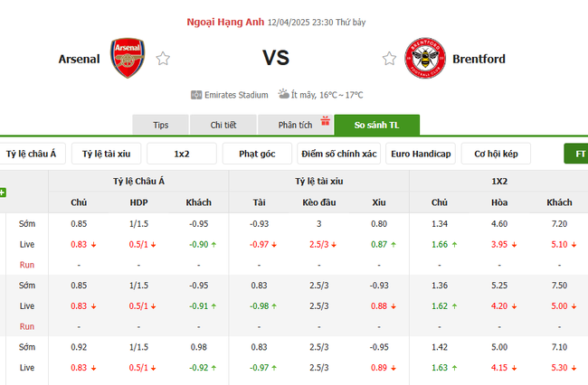Screen dimensions: 588x385
Task: Open Điểm số chính xác odds
Action: tap(339, 154)
